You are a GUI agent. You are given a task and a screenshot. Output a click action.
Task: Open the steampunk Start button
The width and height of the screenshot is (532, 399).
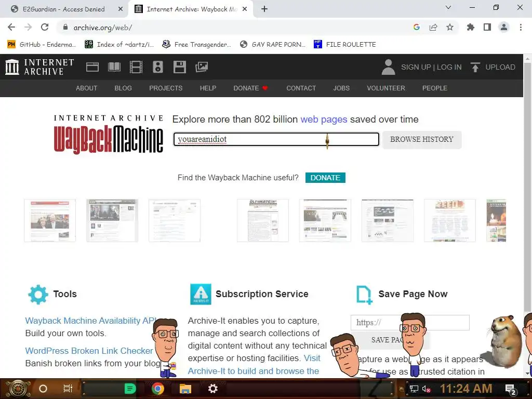pyautogui.click(x=17, y=389)
